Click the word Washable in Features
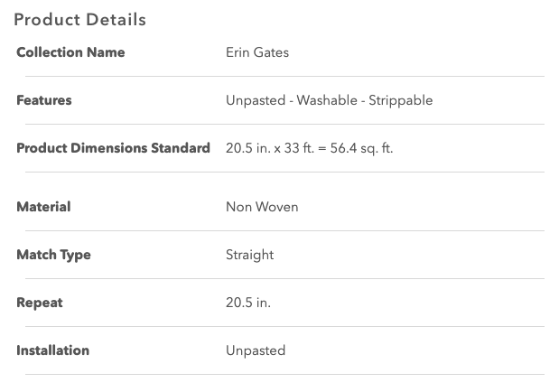 click(x=325, y=100)
